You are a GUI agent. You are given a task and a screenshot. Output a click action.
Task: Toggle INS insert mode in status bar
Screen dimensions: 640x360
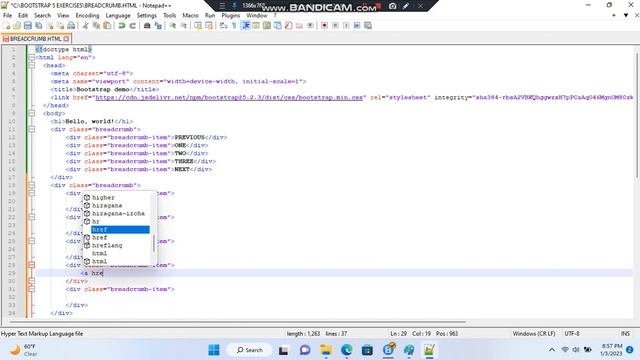click(625, 333)
